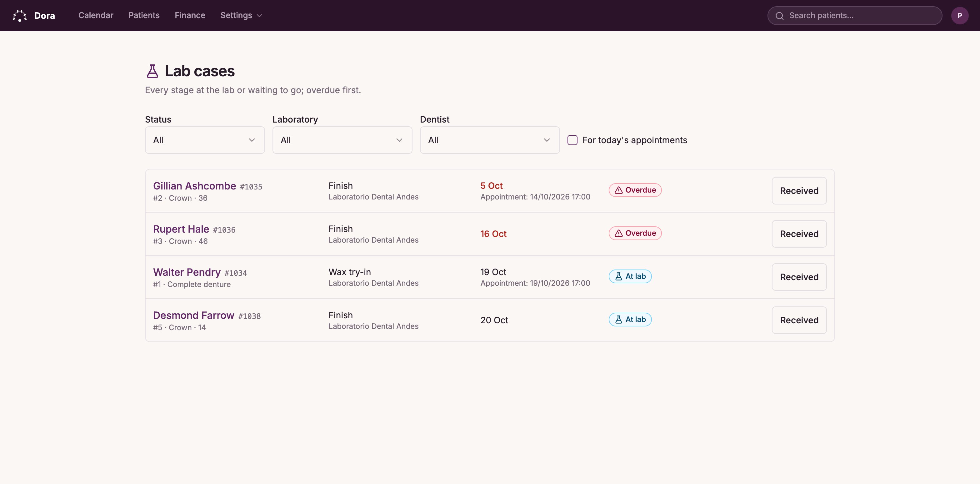Open the user avatar P menu

(x=959, y=16)
